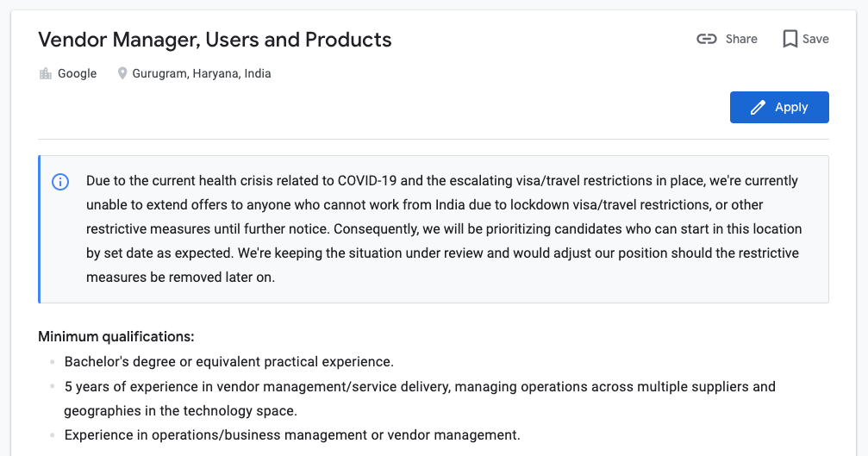Image resolution: width=868 pixels, height=456 pixels.
Task: Click the bookmark Save icon
Action: (x=790, y=39)
